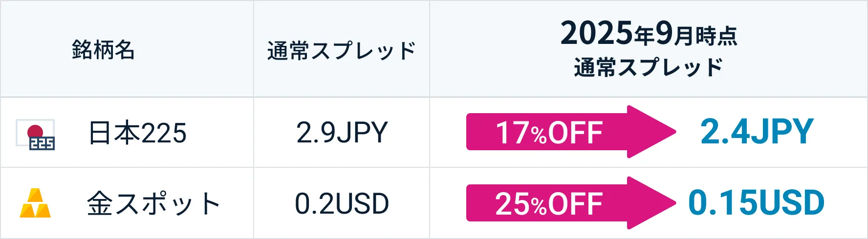Click the 225 badge on the flag icon
Screen dimensions: 868x239
pos(42,143)
